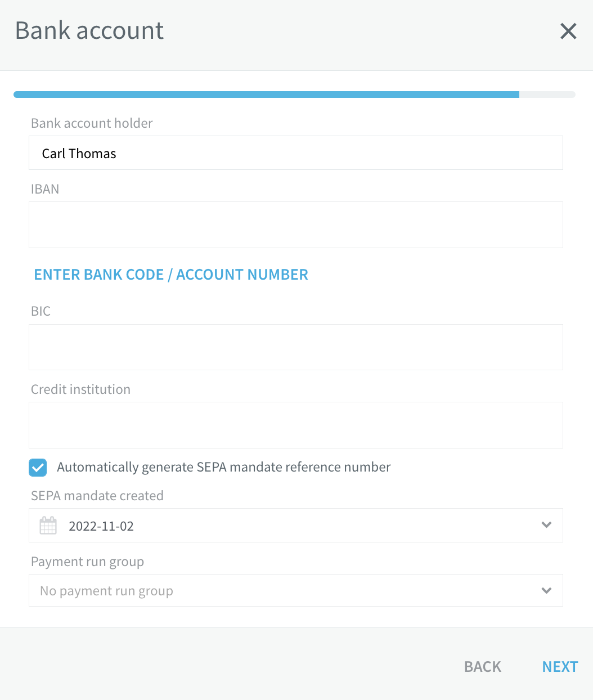
Task: Focus the Bank account holder field with Carl Thomas
Action: coord(296,153)
